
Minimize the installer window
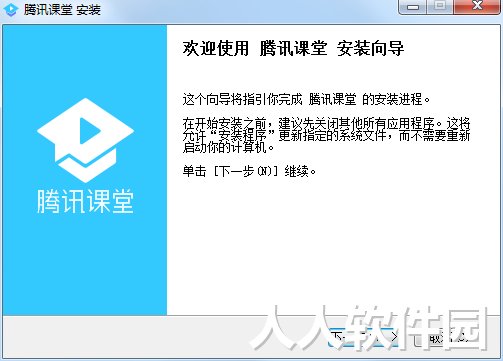(413, 7)
